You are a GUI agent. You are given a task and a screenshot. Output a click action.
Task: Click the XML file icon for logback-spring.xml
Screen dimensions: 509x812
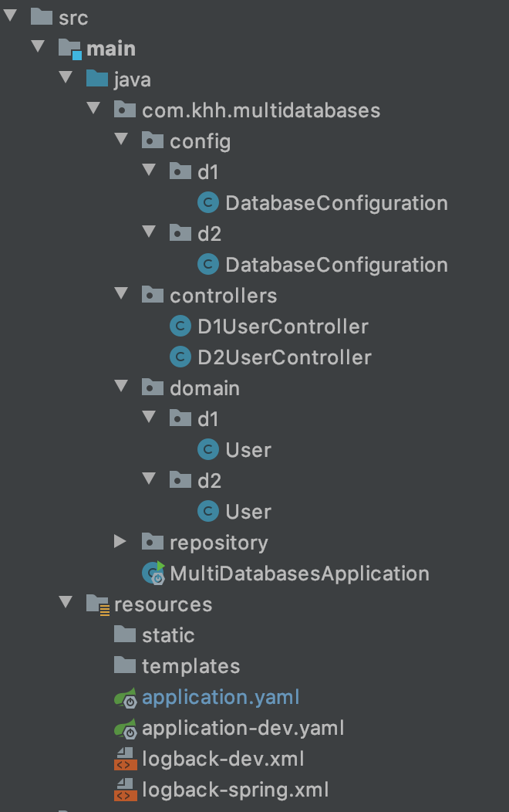pos(124,790)
